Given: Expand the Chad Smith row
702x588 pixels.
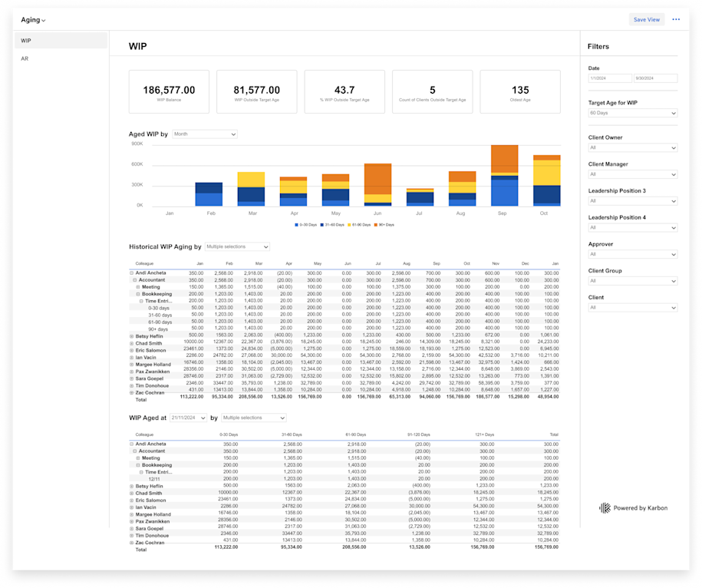Looking at the screenshot, I should click(x=132, y=342).
